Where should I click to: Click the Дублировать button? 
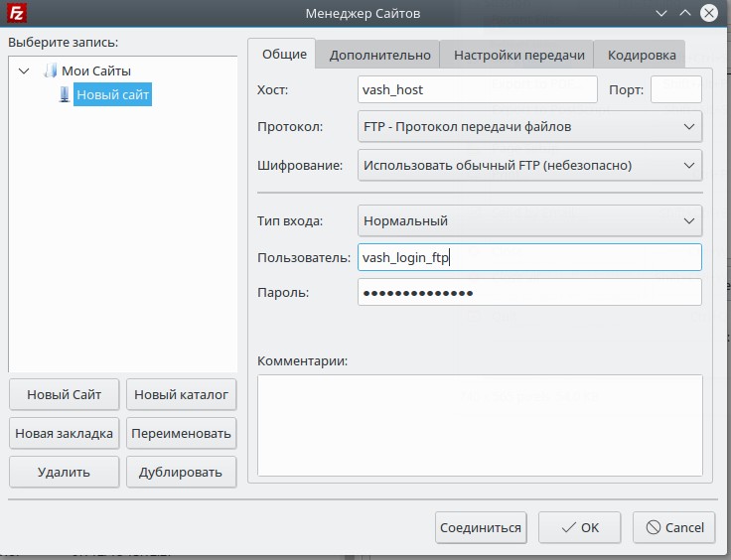tap(181, 472)
